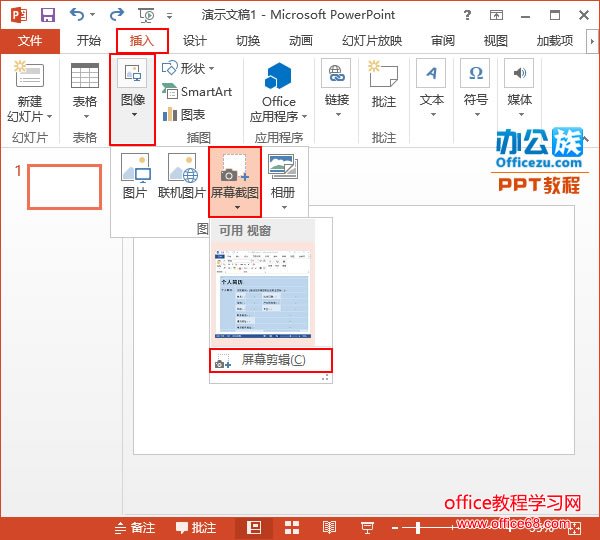The height and width of the screenshot is (540, 600).
Task: Switch to the 开始 tab
Action: pyautogui.click(x=88, y=41)
